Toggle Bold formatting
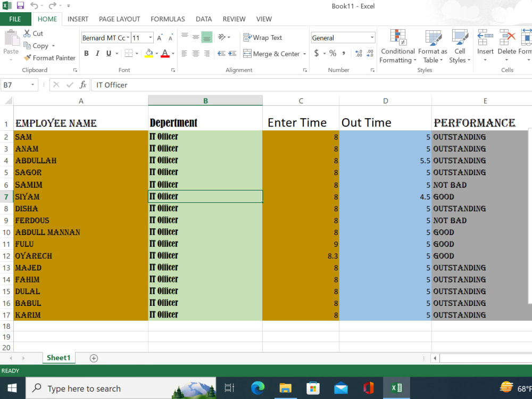 [87, 53]
